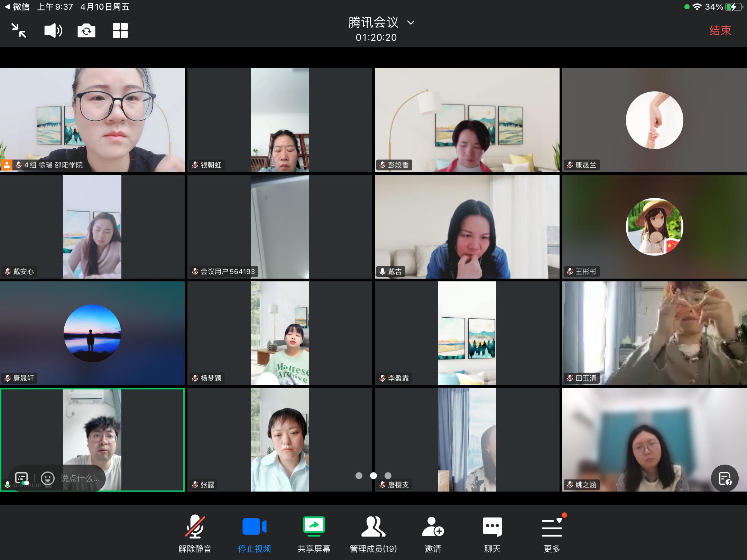Go to the first page dot
Screen dimensions: 747x560
point(359,476)
